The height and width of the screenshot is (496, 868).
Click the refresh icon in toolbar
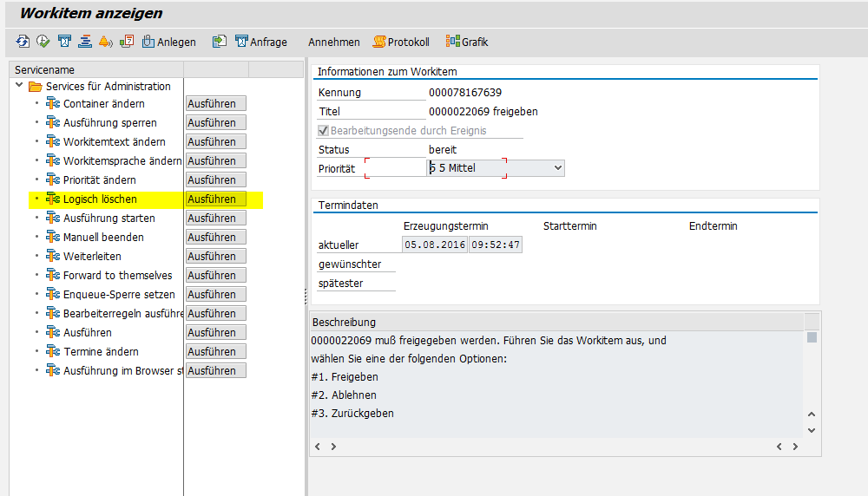[x=22, y=42]
